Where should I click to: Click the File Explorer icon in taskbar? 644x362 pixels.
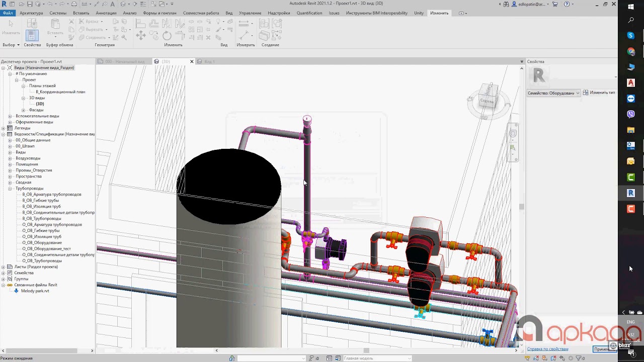tap(631, 130)
